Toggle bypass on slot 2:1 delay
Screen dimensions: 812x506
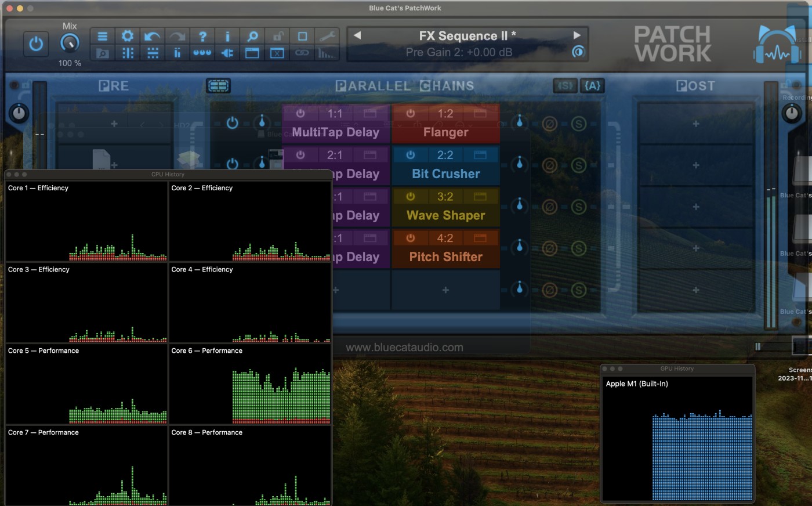pos(300,155)
